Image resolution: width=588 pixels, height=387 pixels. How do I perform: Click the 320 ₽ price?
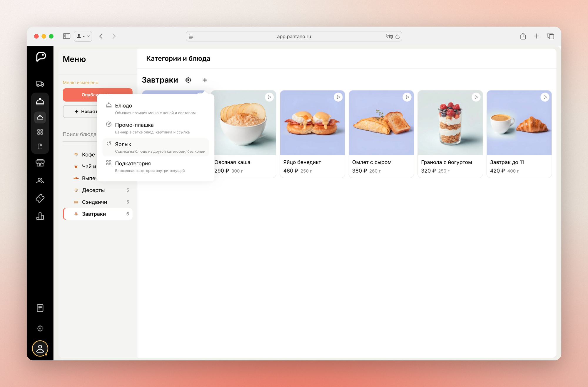click(x=428, y=171)
